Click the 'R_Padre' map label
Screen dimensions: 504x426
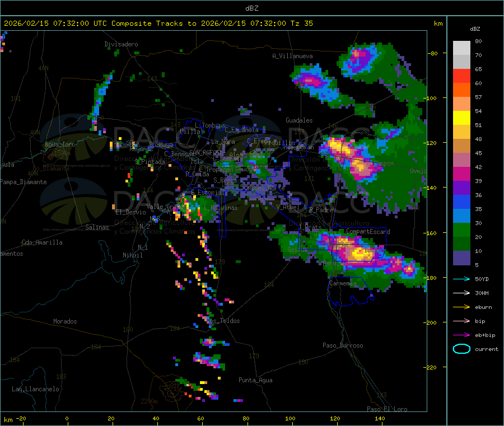click(321, 210)
